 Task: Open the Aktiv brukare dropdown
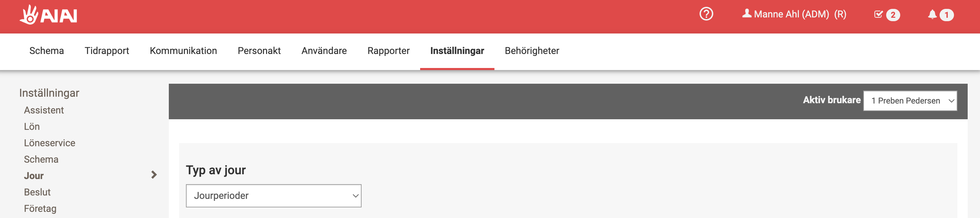[910, 101]
